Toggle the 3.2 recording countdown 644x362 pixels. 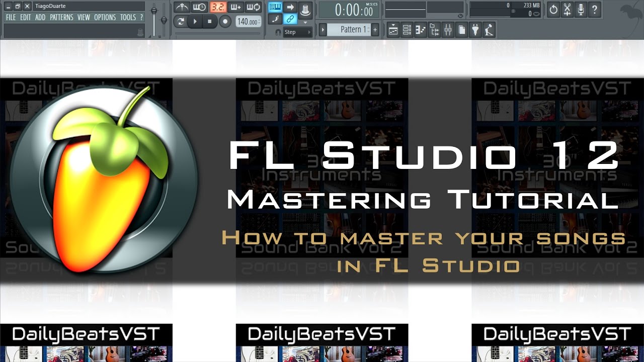point(218,7)
